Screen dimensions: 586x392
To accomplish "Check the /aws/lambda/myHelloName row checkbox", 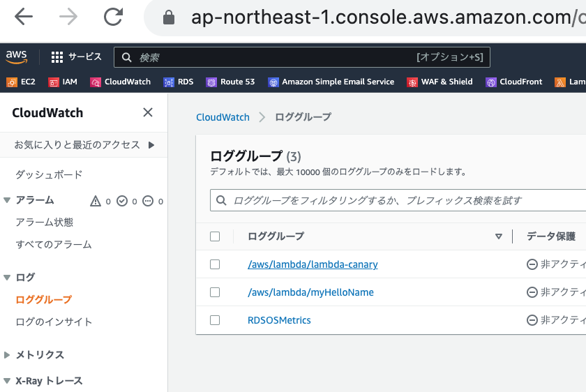I will (x=215, y=292).
